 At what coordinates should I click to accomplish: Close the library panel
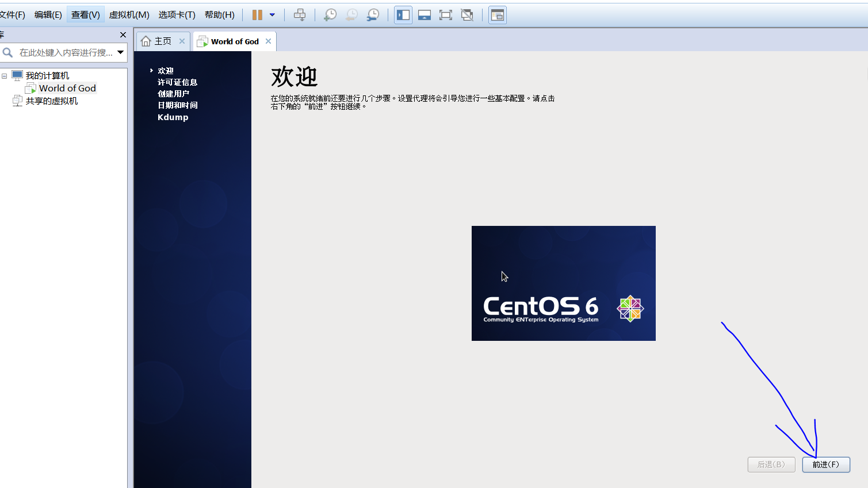[123, 35]
